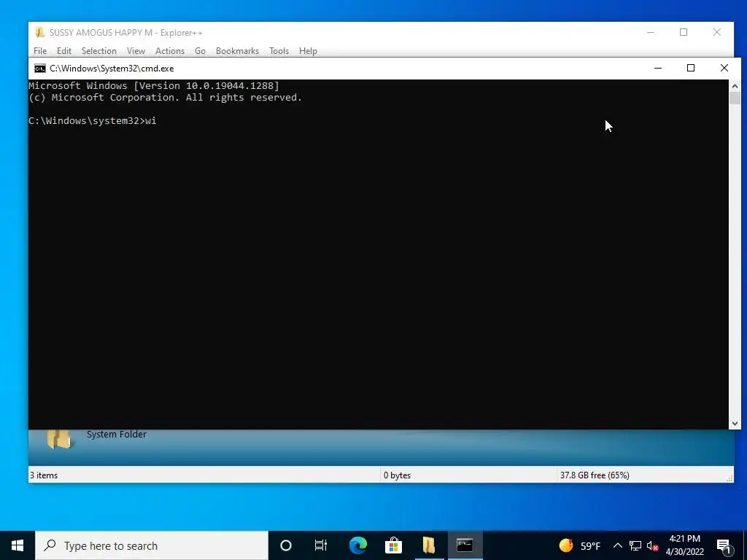Click inside the command prompt console area

pyautogui.click(x=379, y=254)
